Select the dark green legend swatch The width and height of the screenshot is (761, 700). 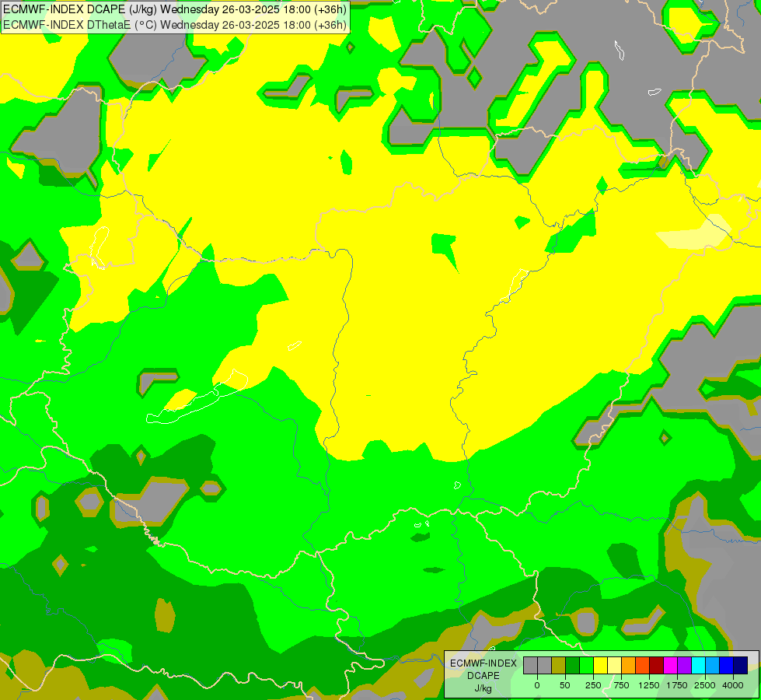[573, 665]
